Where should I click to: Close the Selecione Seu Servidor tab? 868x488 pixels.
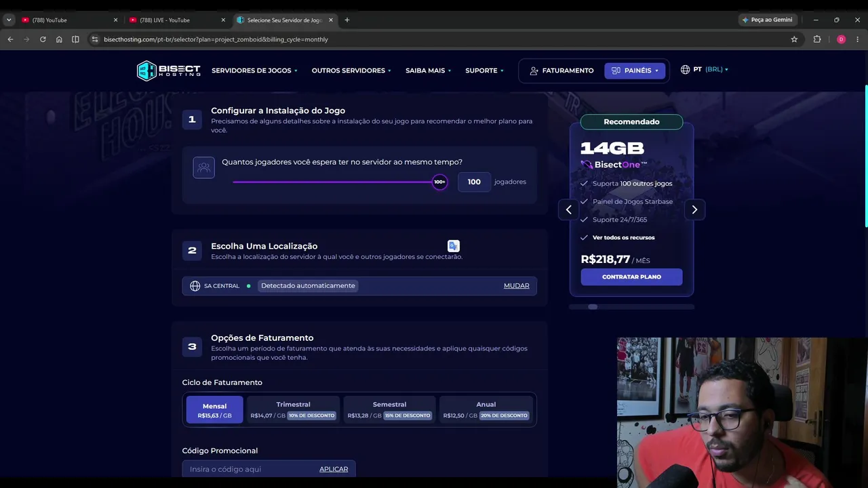331,20
